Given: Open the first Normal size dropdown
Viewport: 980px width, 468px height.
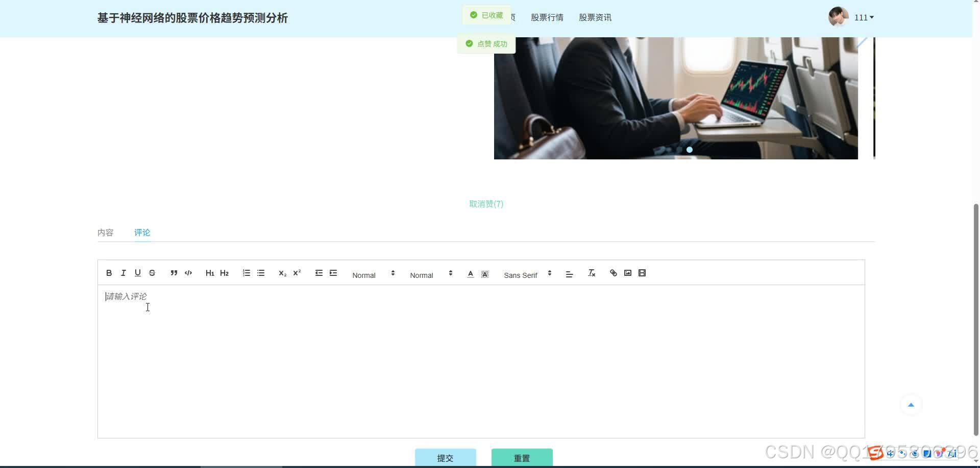Looking at the screenshot, I should pos(374,275).
